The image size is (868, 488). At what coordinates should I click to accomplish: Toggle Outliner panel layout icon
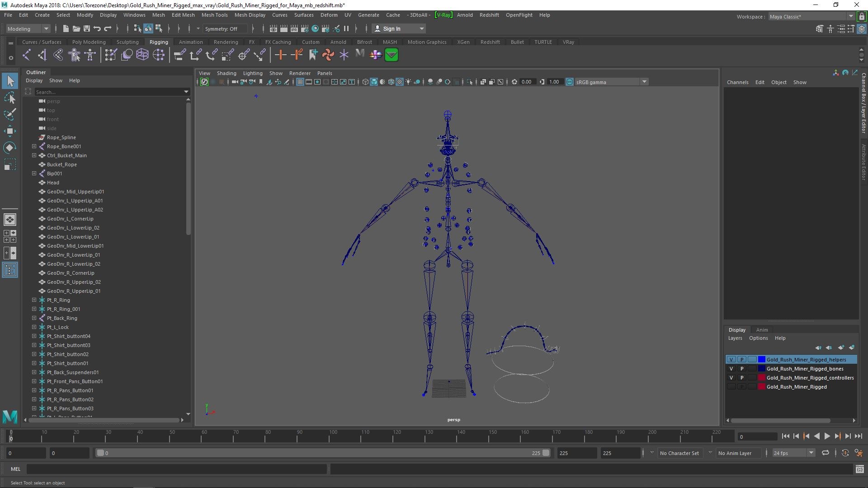(x=10, y=270)
